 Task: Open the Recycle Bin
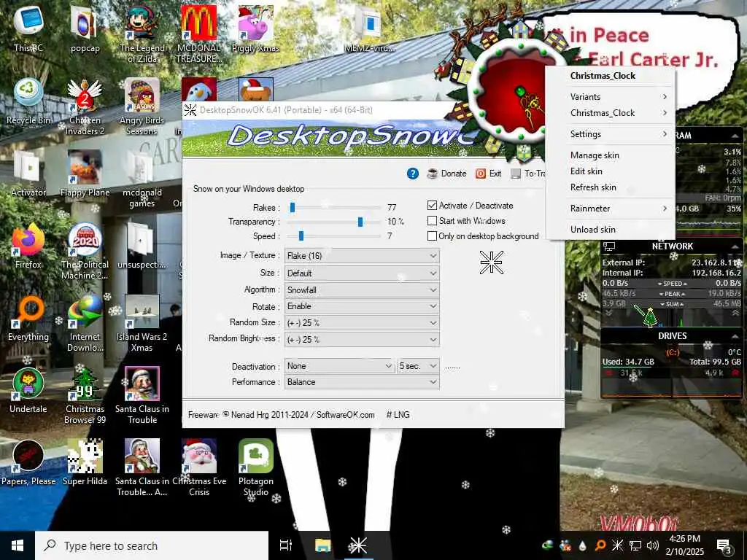tap(28, 101)
